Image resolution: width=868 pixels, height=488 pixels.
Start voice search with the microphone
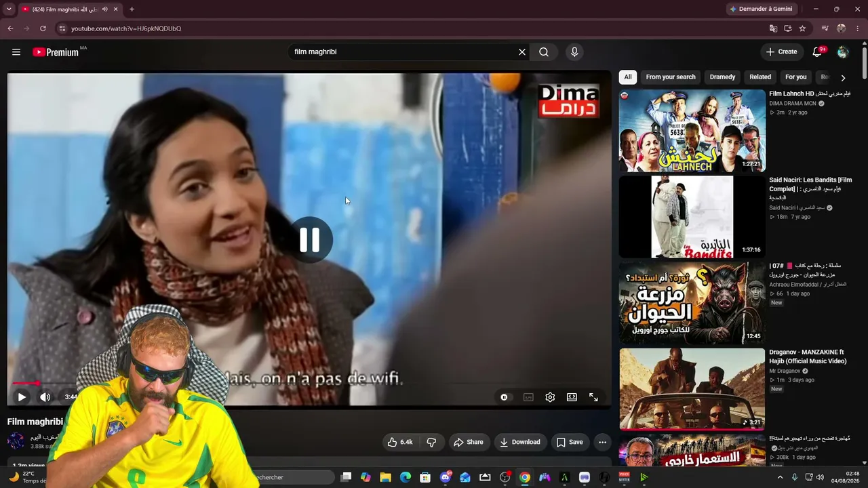574,52
